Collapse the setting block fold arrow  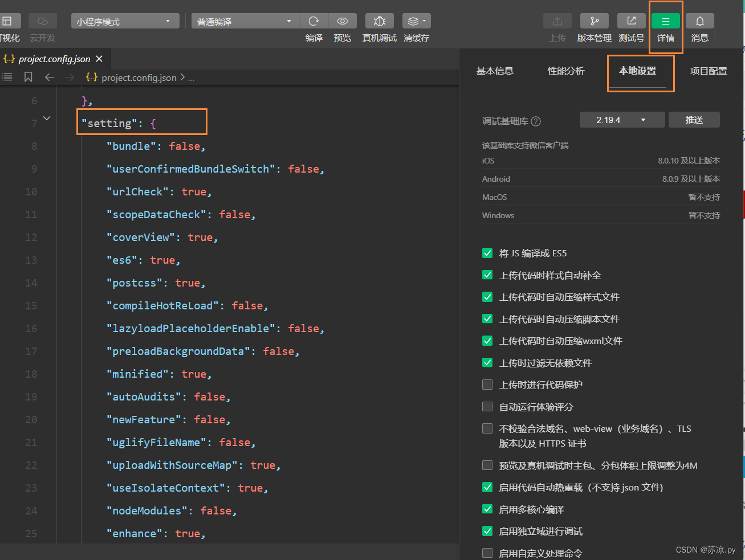pos(47,118)
